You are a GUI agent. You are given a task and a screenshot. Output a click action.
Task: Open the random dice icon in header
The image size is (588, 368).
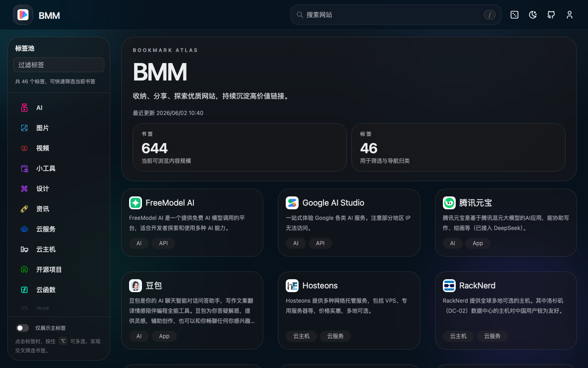514,15
